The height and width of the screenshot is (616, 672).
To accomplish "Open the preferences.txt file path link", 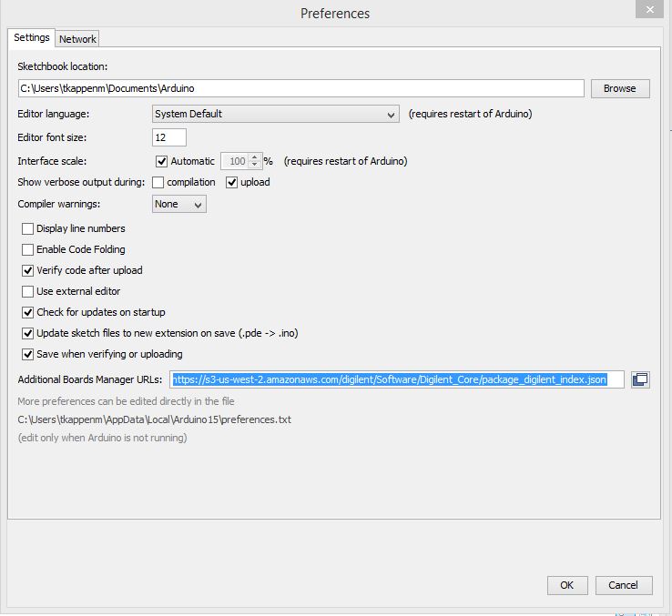I will 154,419.
